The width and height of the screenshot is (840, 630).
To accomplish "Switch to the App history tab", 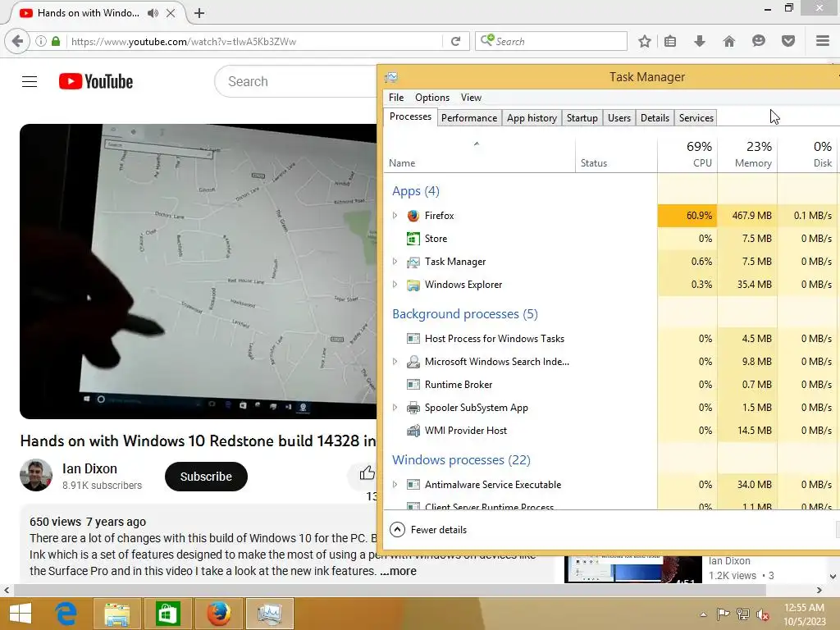I will [x=532, y=118].
